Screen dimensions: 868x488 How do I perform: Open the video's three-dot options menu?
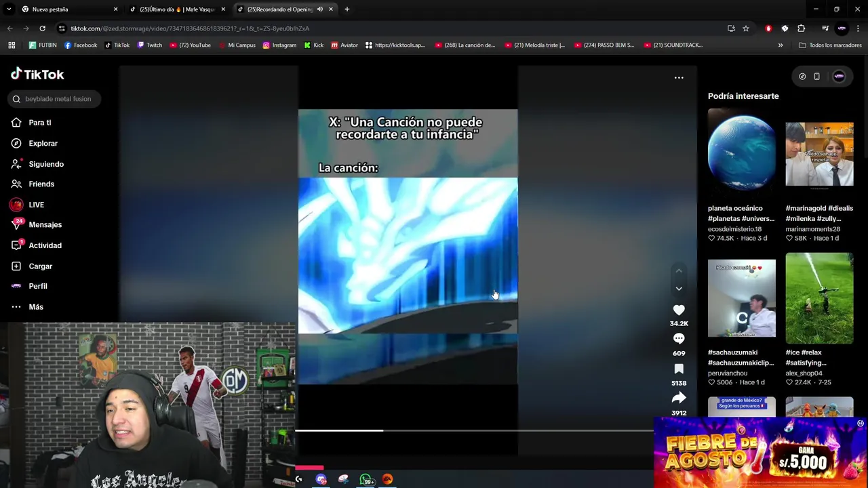(679, 78)
